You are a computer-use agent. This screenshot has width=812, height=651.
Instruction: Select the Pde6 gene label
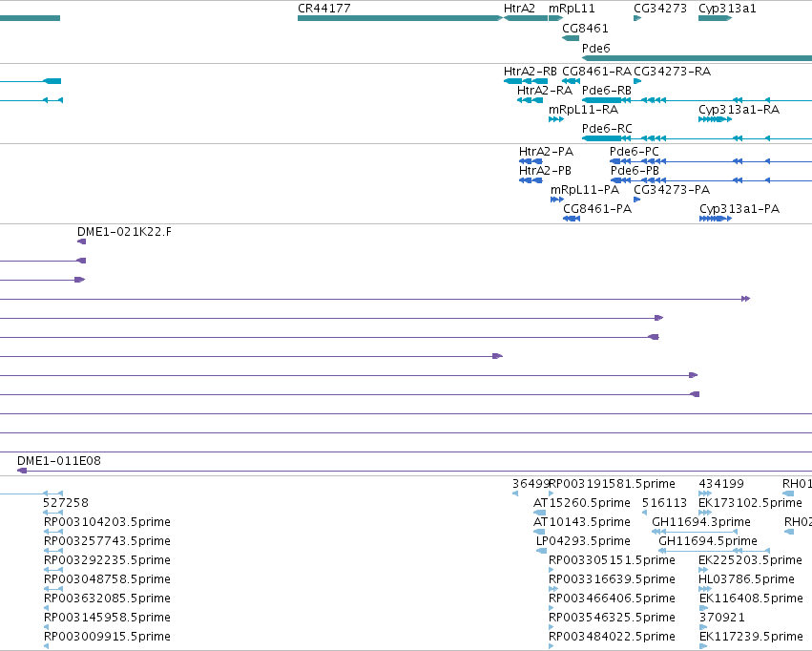pyautogui.click(x=596, y=48)
